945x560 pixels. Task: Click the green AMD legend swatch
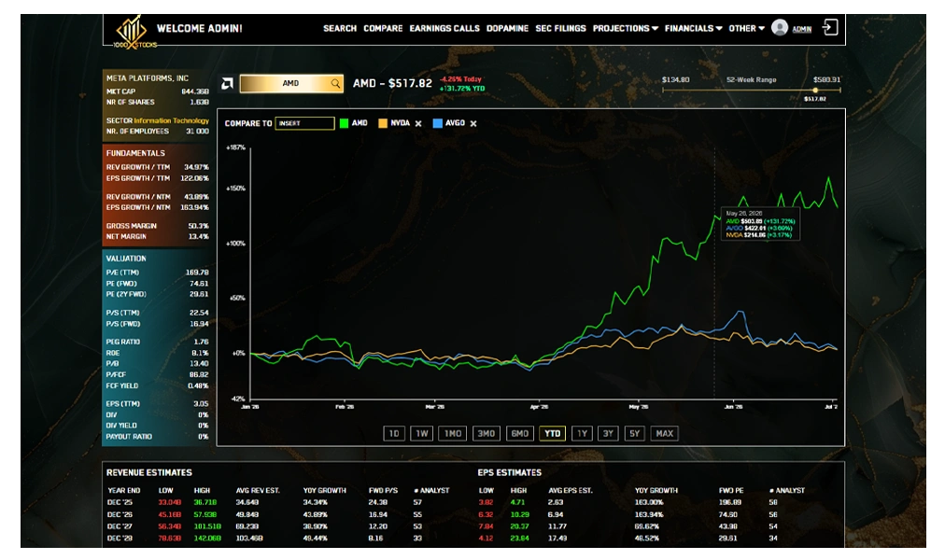click(x=344, y=123)
